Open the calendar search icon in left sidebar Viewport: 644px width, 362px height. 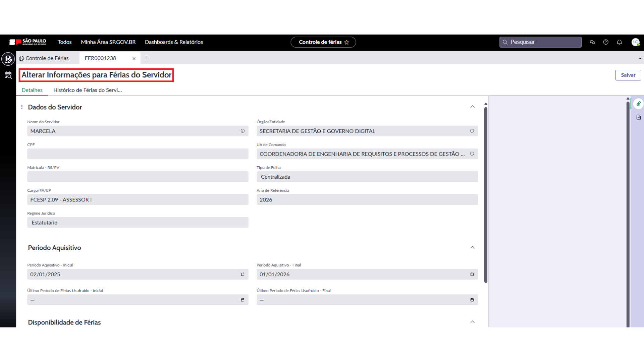point(8,75)
